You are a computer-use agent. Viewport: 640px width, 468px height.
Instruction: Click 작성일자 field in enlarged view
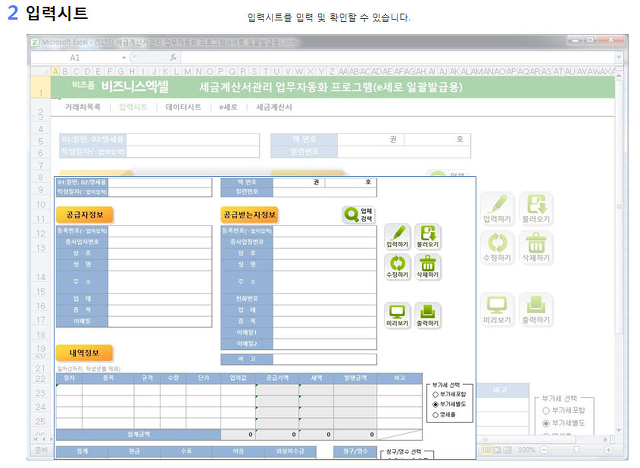(x=160, y=192)
